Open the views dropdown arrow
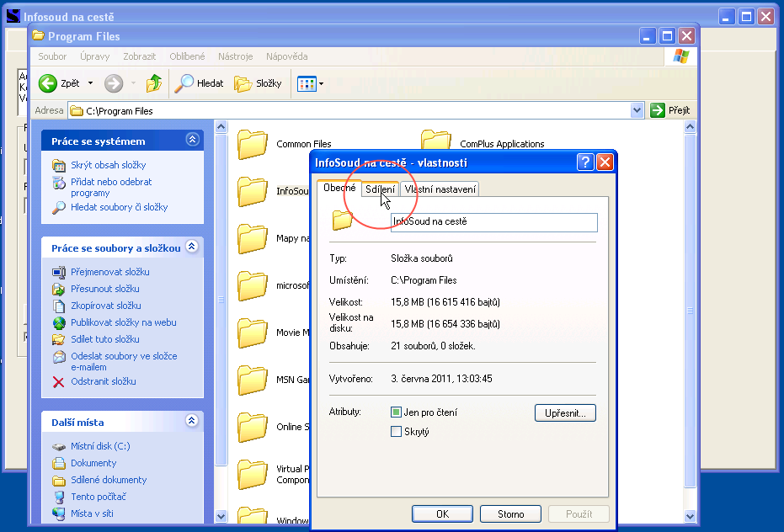This screenshot has width=784, height=532. click(x=321, y=83)
